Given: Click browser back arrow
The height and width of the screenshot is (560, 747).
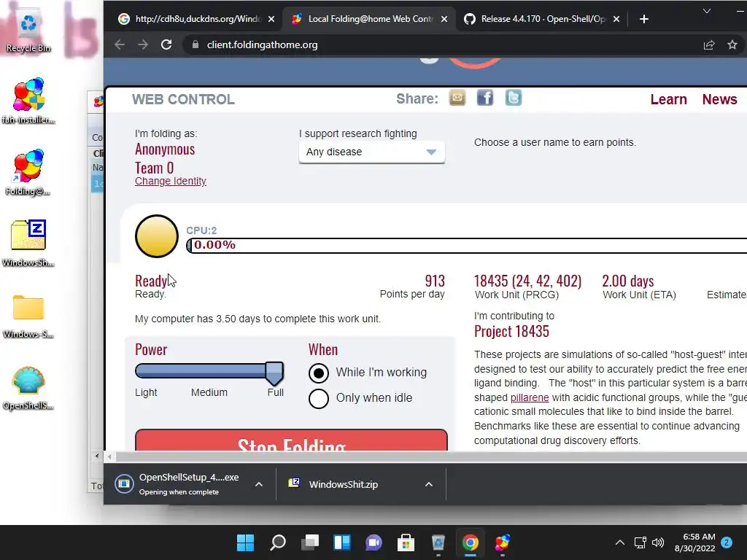Looking at the screenshot, I should click(x=120, y=44).
